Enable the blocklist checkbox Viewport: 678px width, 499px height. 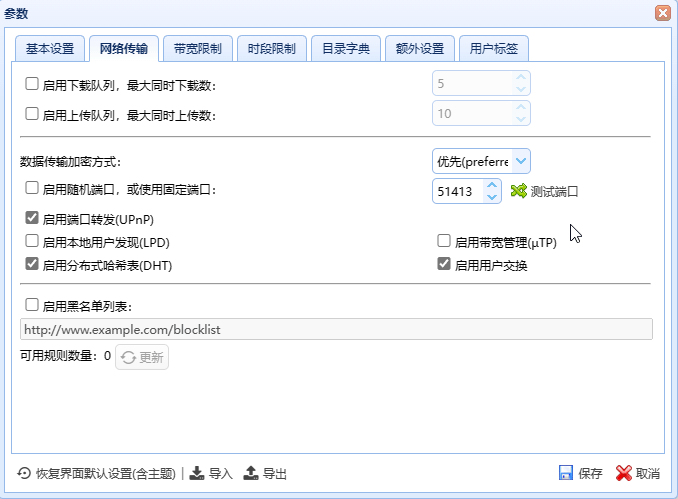point(32,305)
